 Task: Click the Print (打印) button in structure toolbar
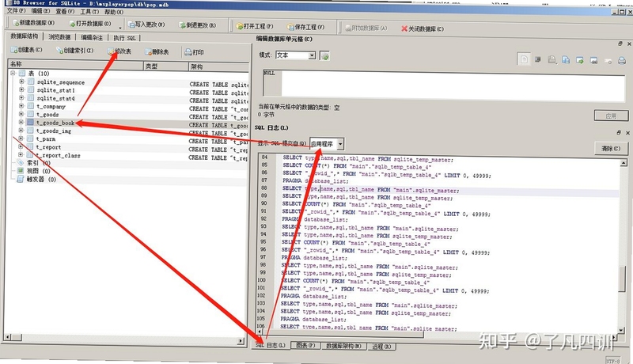tap(194, 52)
